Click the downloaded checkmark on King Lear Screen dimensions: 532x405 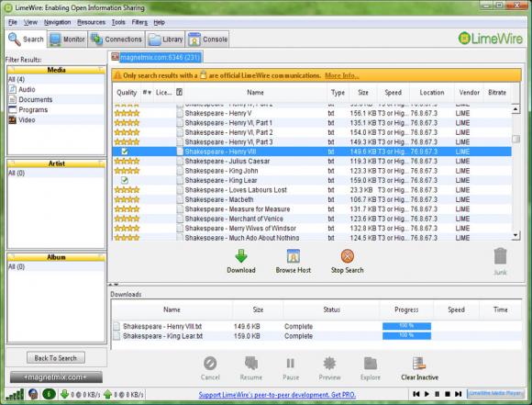125,180
